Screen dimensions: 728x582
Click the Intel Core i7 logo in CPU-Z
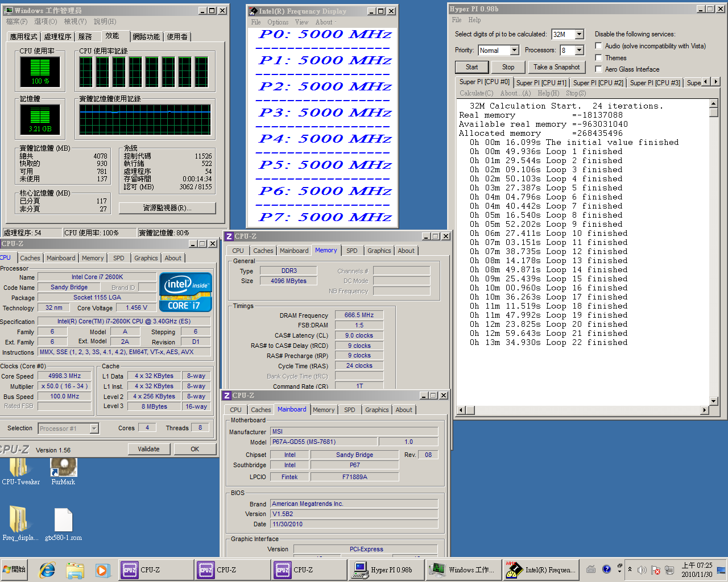(x=186, y=292)
